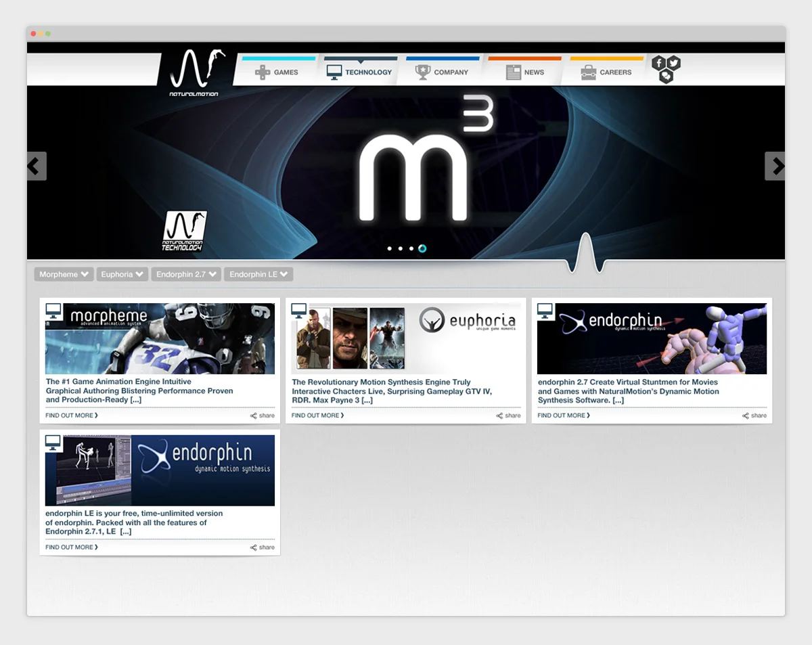
Task: Open the euphoria game covers thumbnail
Action: [x=406, y=338]
